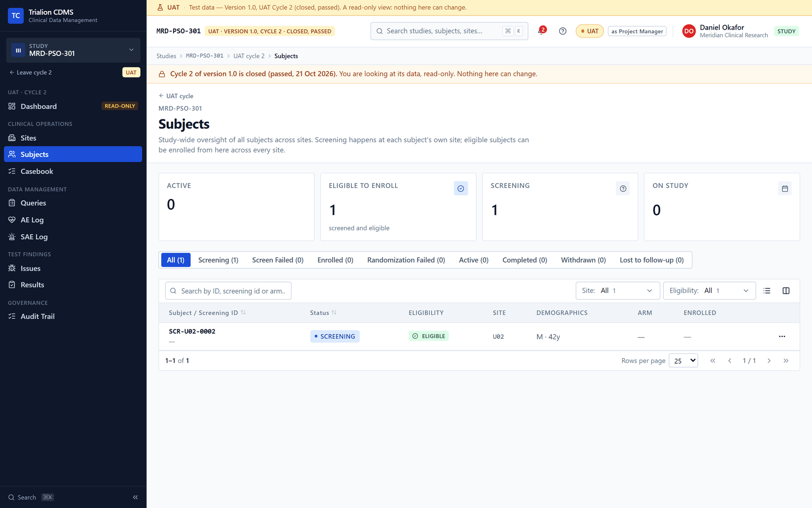Go to the first page
812x508 pixels.
(x=713, y=361)
